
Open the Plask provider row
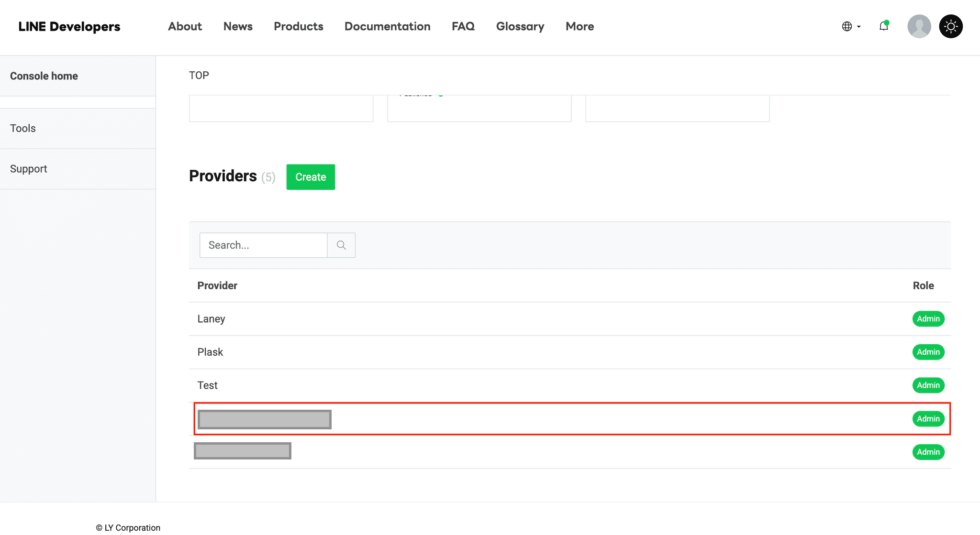coord(569,352)
